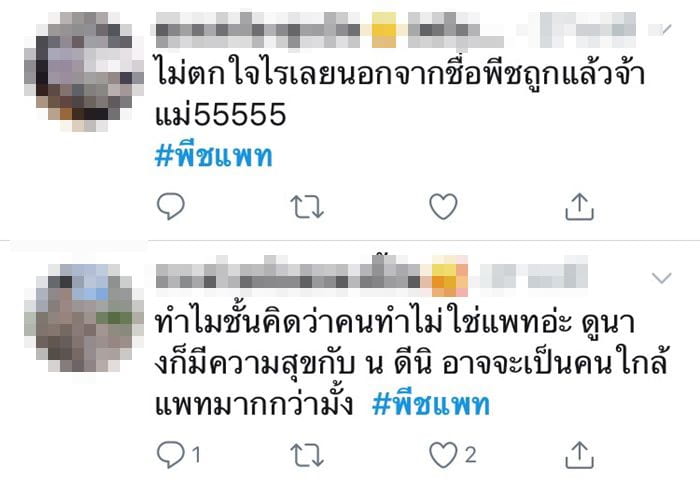This screenshot has height=481, width=700.
Task: Like the tweet ending with 55555
Action: [443, 206]
